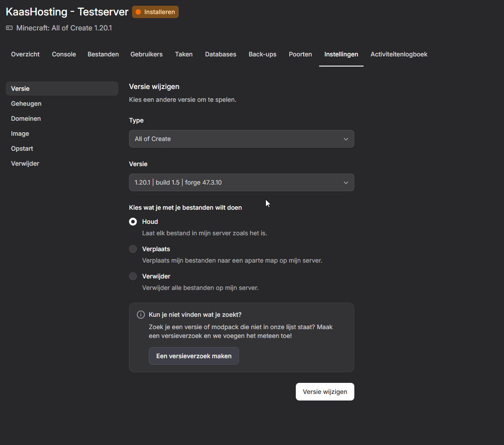Viewport: 504px width, 445px height.
Task: Click the orange Installeren status badge
Action: (155, 12)
